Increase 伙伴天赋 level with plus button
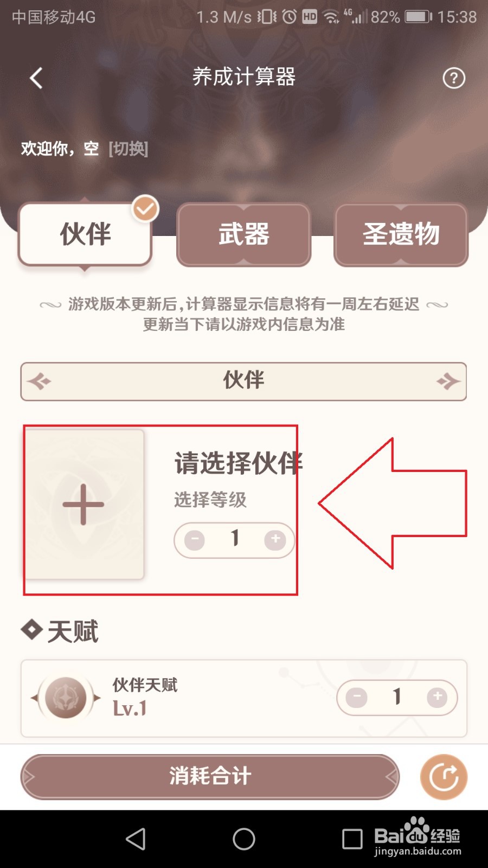The image size is (488, 868). tap(437, 697)
